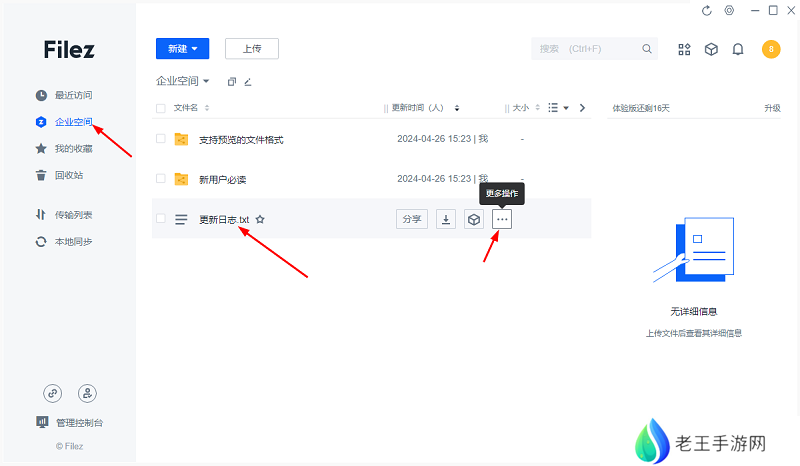This screenshot has height=466, width=800.
Task: Open 最近访问 in the sidebar
Action: coord(73,95)
